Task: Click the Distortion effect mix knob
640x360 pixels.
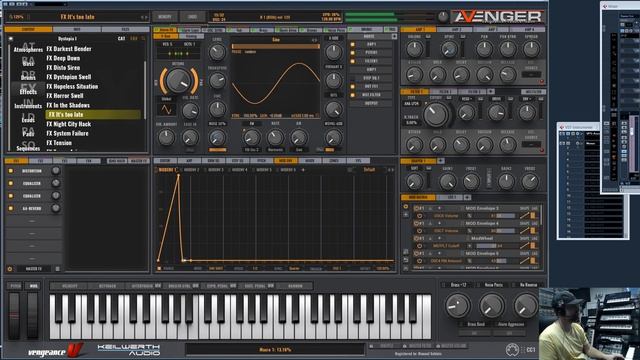Action: point(56,171)
